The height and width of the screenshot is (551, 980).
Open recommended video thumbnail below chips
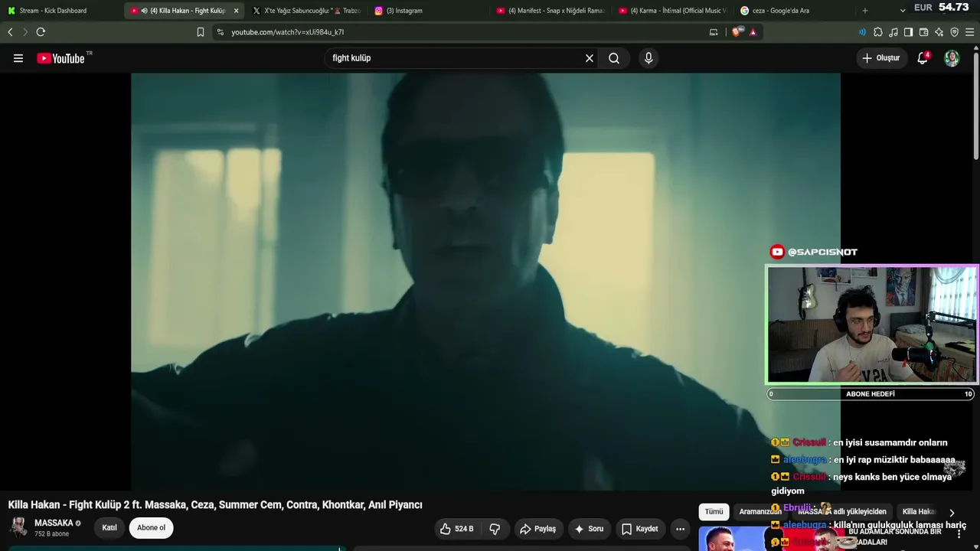(773, 539)
